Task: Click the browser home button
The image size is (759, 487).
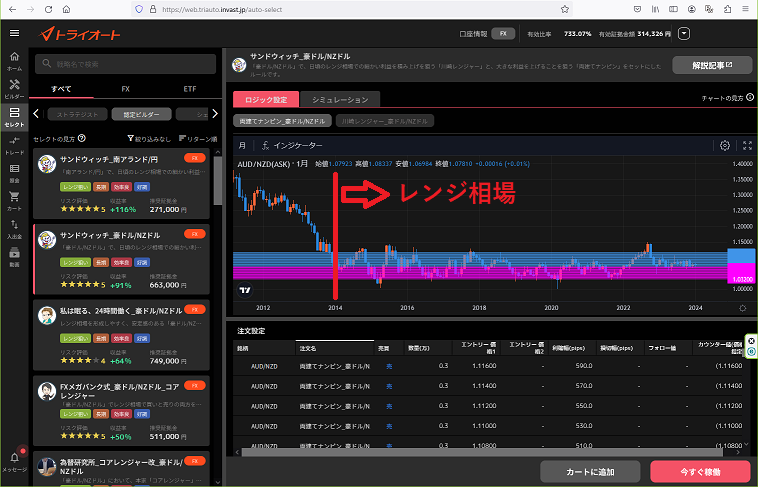Action: click(x=66, y=9)
